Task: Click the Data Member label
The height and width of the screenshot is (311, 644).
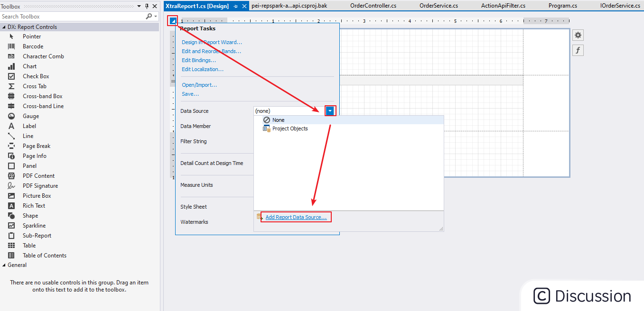Action: 196,126
